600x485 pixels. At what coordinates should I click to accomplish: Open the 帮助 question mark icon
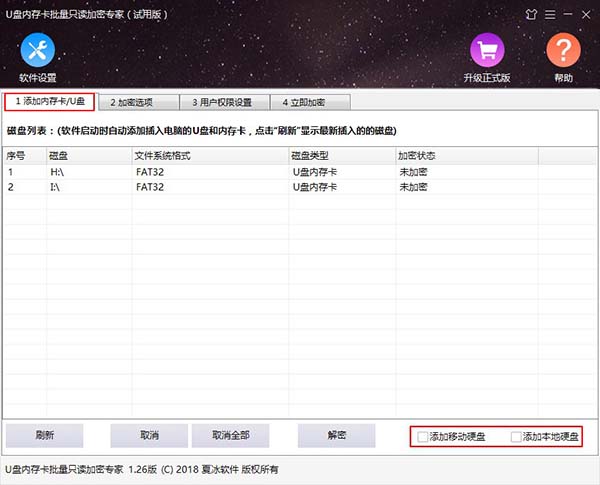pyautogui.click(x=563, y=51)
